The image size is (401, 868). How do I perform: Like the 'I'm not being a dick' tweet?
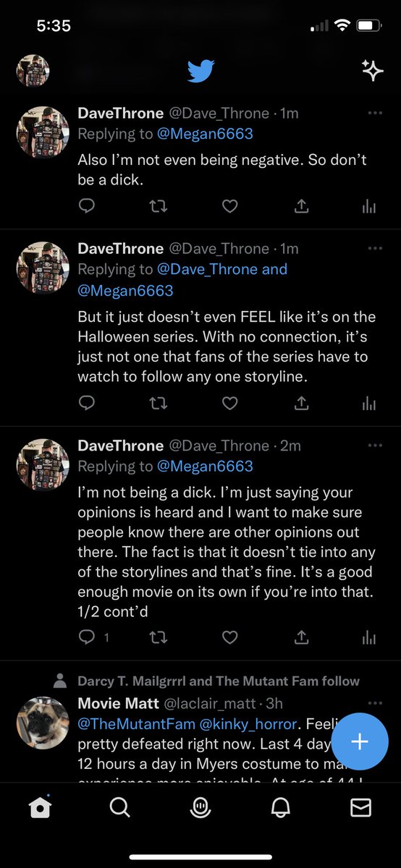click(229, 637)
